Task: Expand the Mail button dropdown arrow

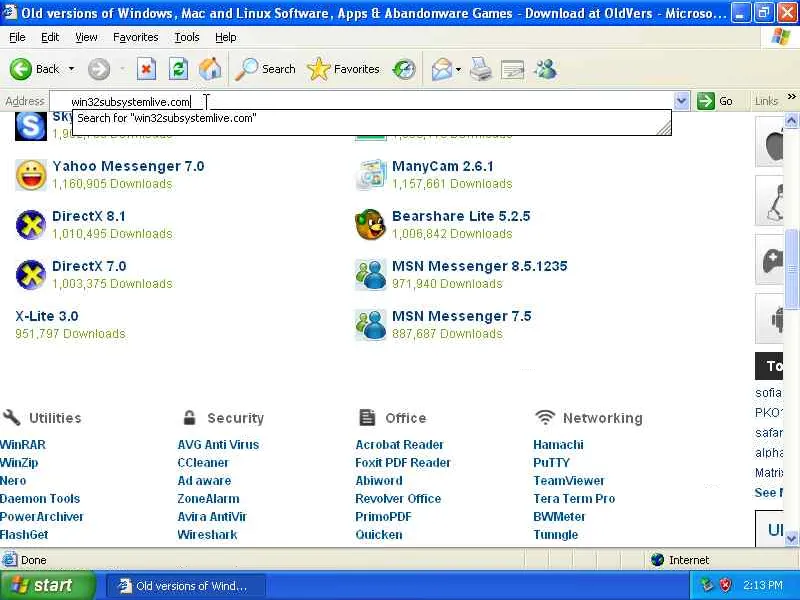Action: (x=458, y=69)
